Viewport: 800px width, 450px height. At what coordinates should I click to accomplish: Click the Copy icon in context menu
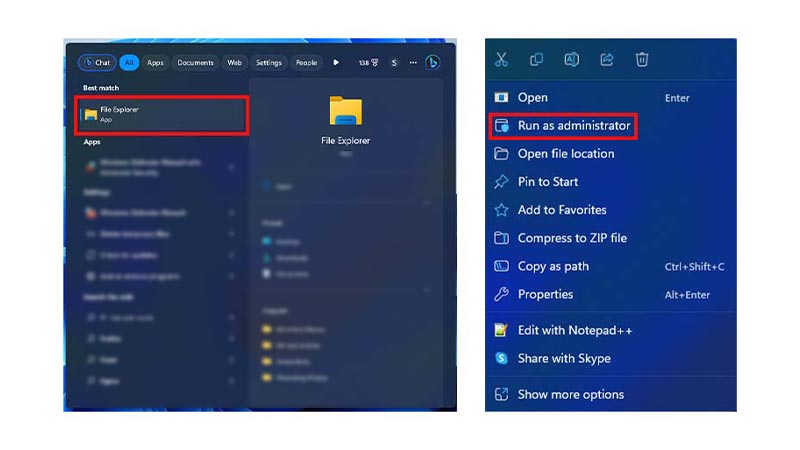point(536,60)
